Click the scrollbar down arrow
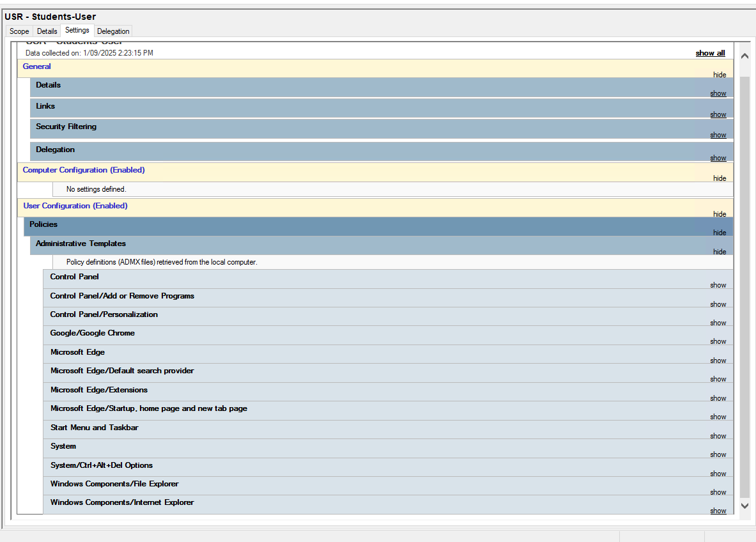 (744, 506)
